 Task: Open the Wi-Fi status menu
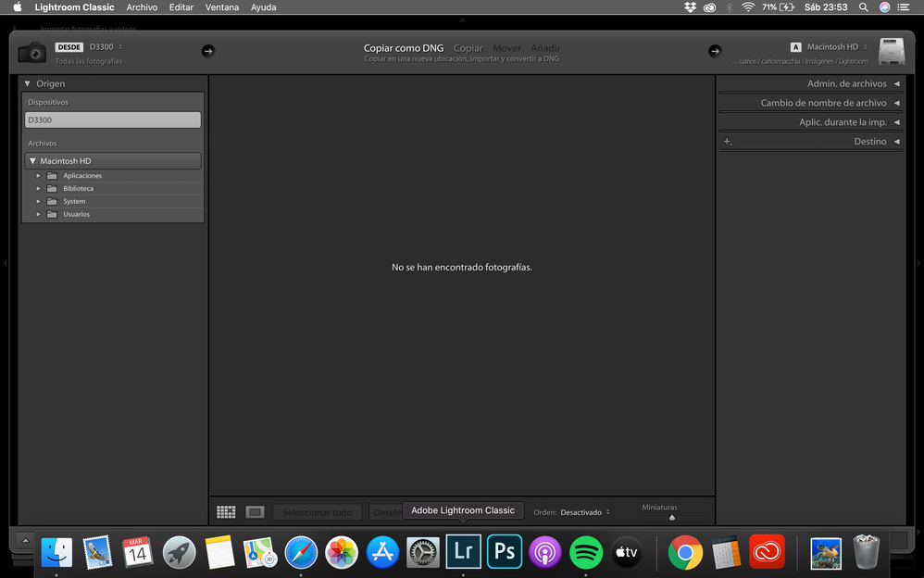click(x=748, y=7)
